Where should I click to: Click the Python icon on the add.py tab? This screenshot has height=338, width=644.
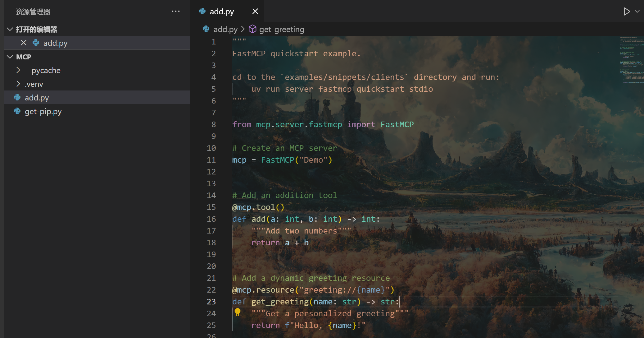pyautogui.click(x=202, y=12)
